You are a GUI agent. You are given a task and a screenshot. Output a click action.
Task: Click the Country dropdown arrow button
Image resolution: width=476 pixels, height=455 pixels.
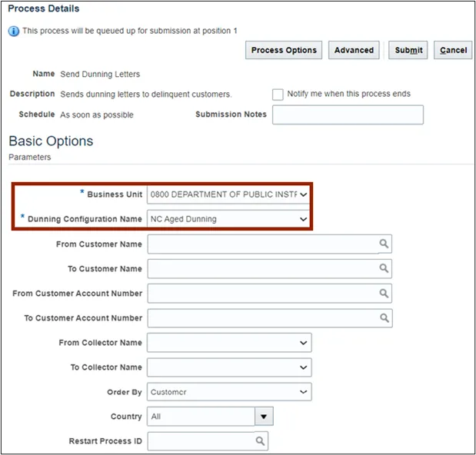(265, 417)
